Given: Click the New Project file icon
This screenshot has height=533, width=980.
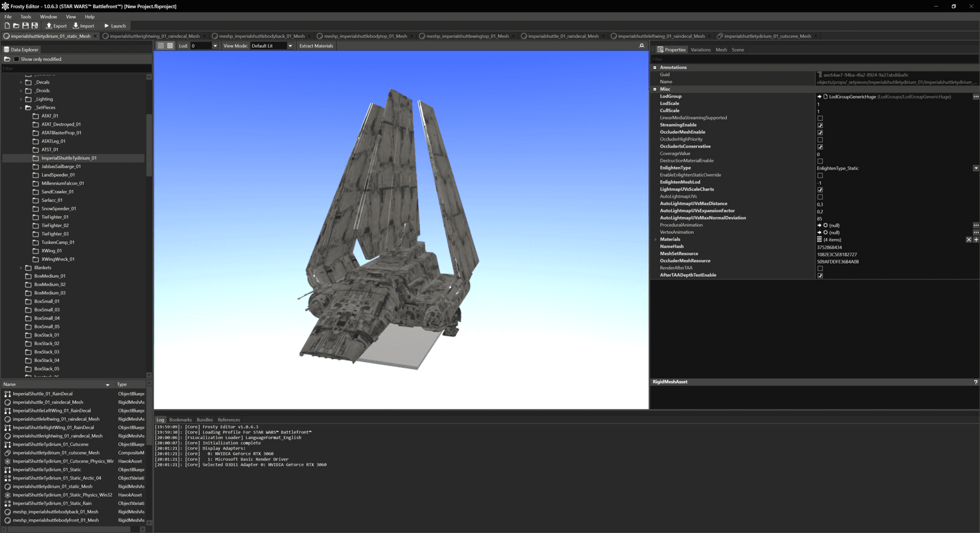Looking at the screenshot, I should tap(7, 26).
